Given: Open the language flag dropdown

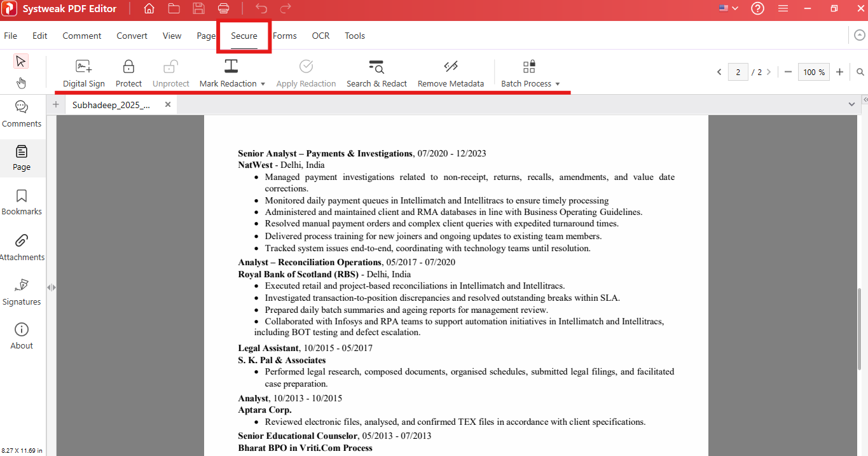Looking at the screenshot, I should point(728,9).
